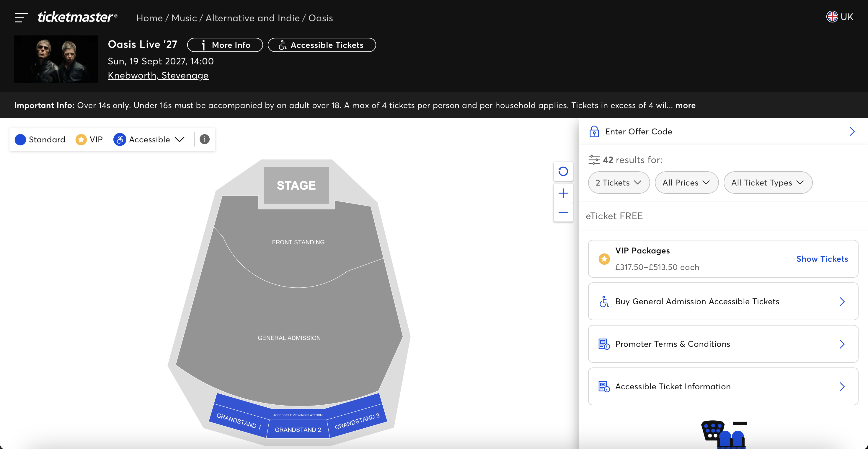Screen dimensions: 868x449
Task: Click the VIP Packages heading
Action: click(642, 250)
